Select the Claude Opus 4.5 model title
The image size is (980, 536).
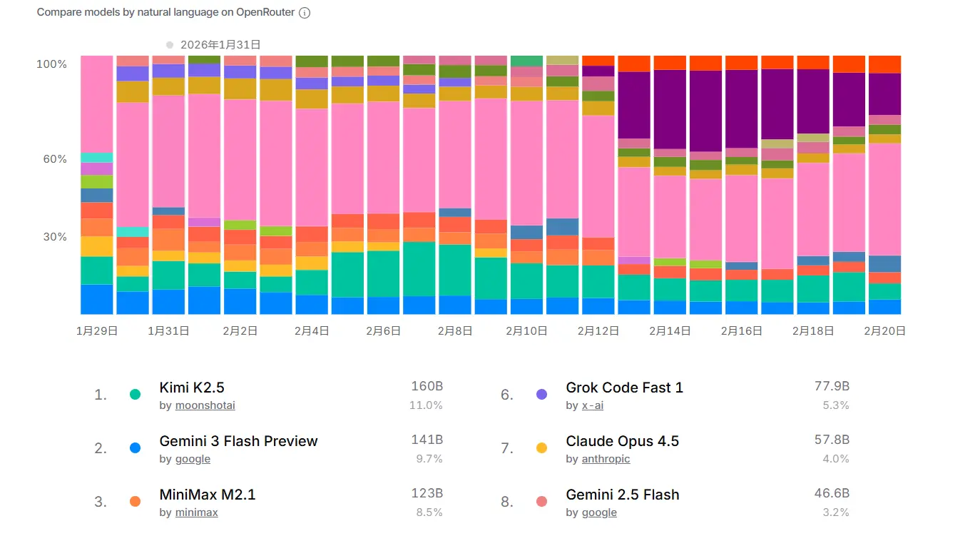(x=622, y=441)
